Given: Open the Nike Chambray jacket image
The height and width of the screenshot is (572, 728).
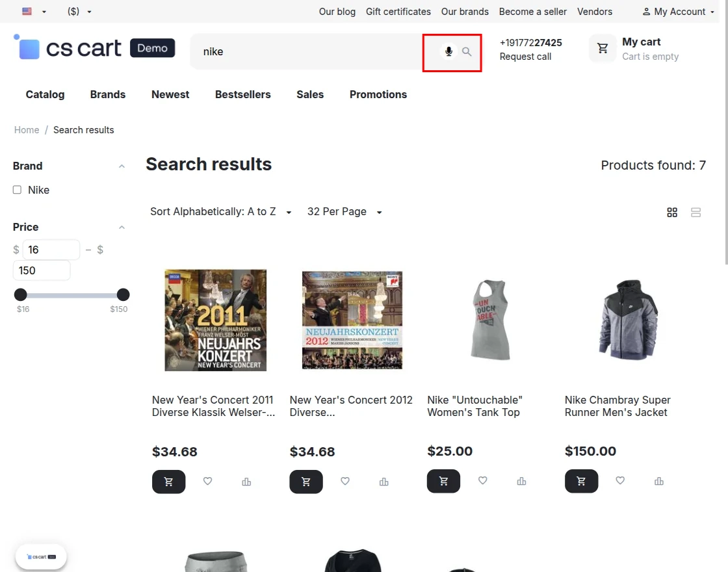Looking at the screenshot, I should click(x=628, y=320).
